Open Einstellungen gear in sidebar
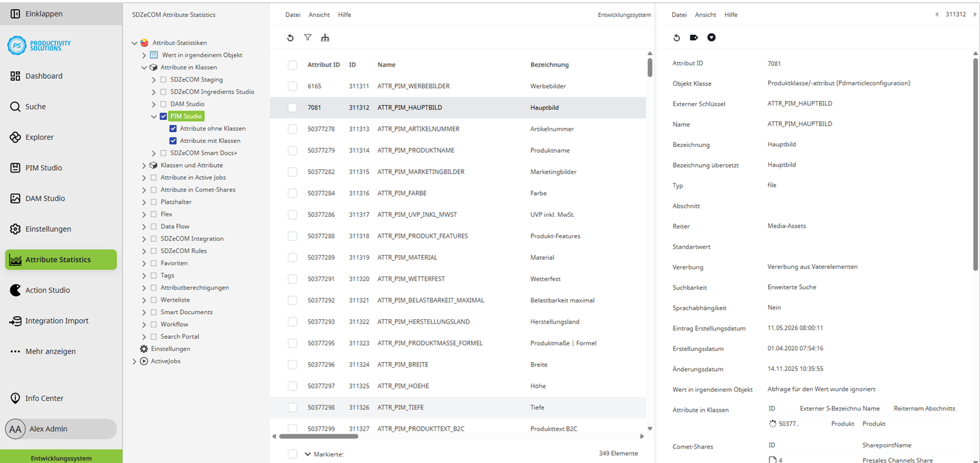 click(x=16, y=229)
